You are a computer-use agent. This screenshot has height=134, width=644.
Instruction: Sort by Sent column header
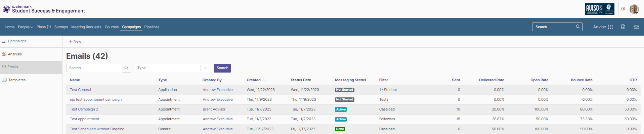[456, 80]
